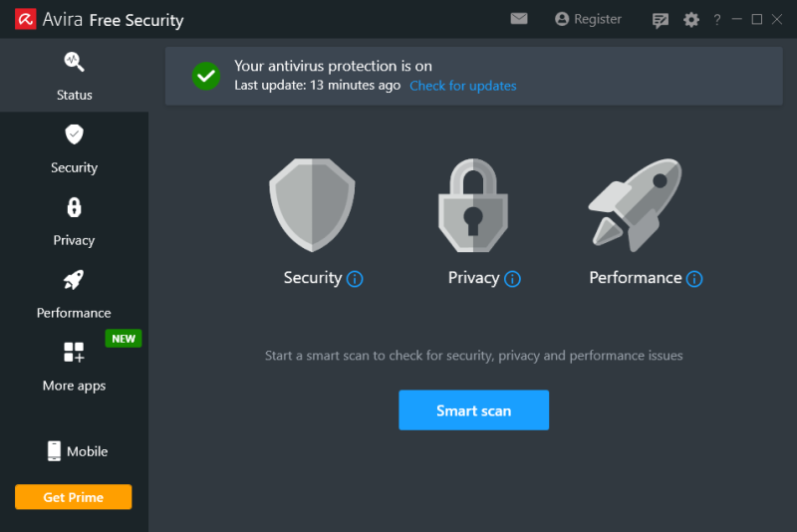Click Check for updates link
Image resolution: width=797 pixels, height=532 pixels.
click(463, 86)
